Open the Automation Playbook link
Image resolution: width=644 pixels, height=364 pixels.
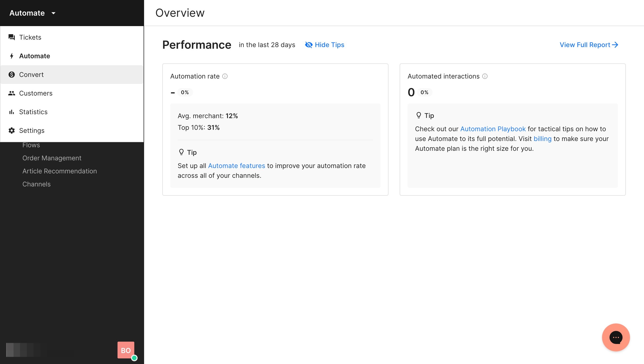click(x=493, y=129)
